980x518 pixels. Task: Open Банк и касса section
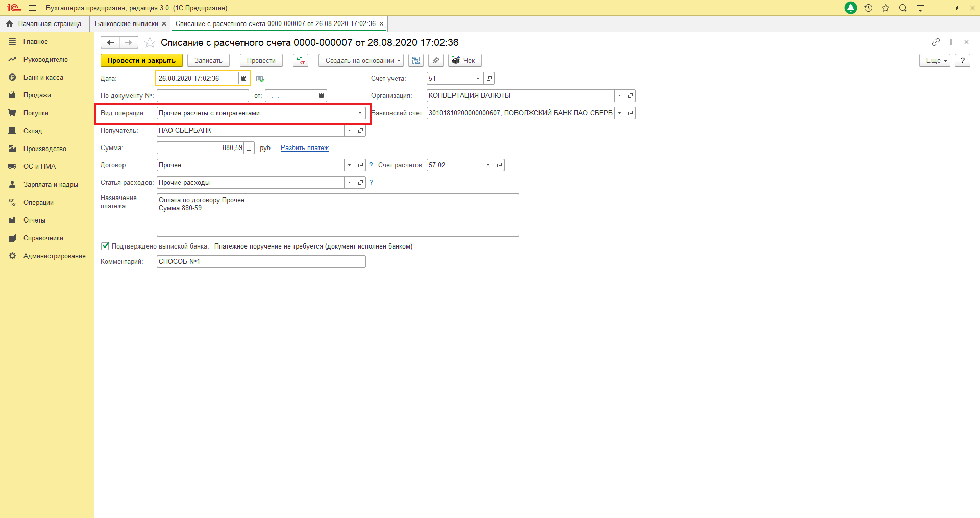point(43,78)
